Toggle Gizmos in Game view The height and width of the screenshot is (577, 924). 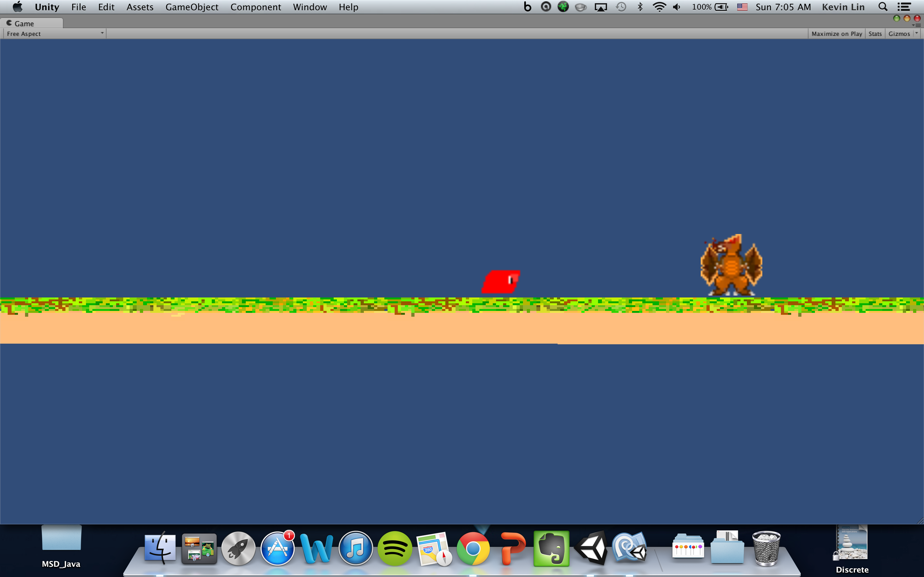899,34
